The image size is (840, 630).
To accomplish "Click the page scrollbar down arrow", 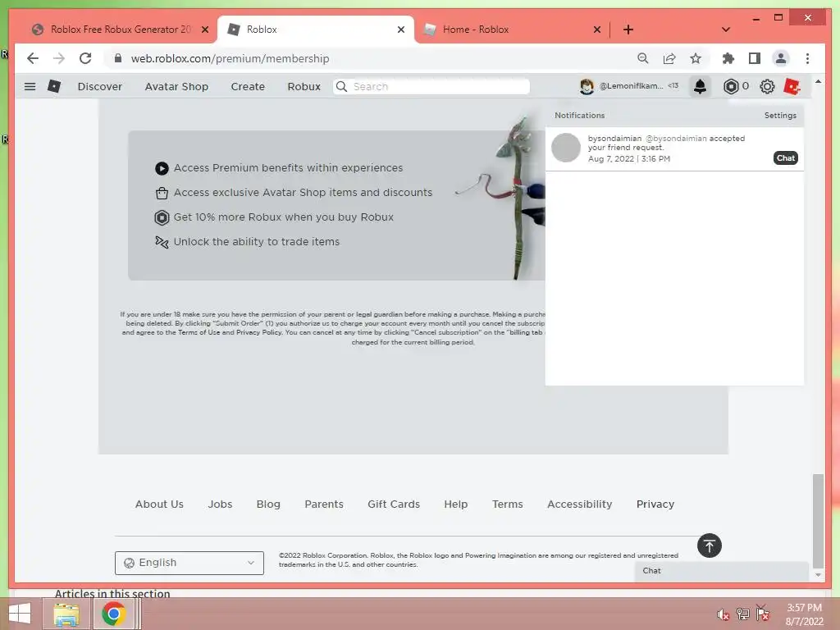I will pyautogui.click(x=818, y=575).
